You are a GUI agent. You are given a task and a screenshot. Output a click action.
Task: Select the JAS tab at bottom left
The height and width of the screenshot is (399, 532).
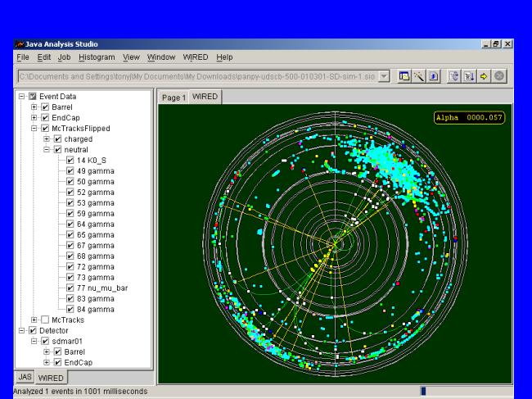coord(25,378)
